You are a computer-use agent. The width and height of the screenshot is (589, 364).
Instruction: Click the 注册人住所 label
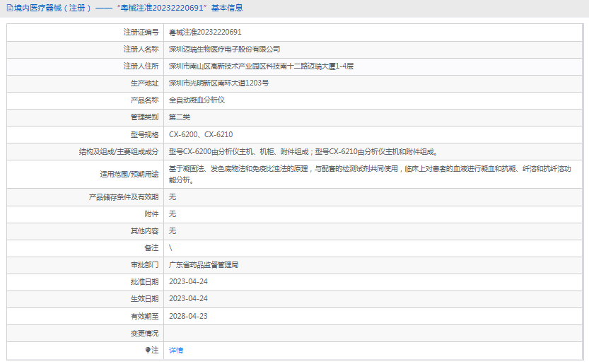141,66
